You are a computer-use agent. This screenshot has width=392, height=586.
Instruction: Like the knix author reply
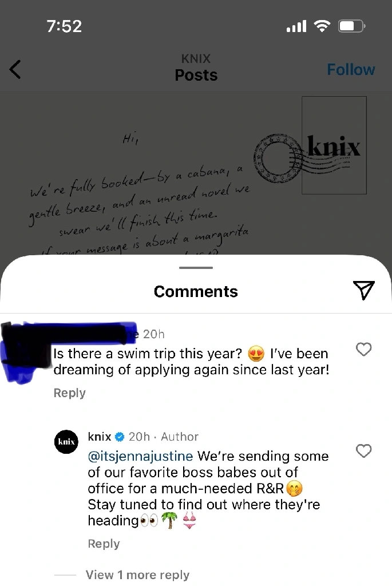363,451
